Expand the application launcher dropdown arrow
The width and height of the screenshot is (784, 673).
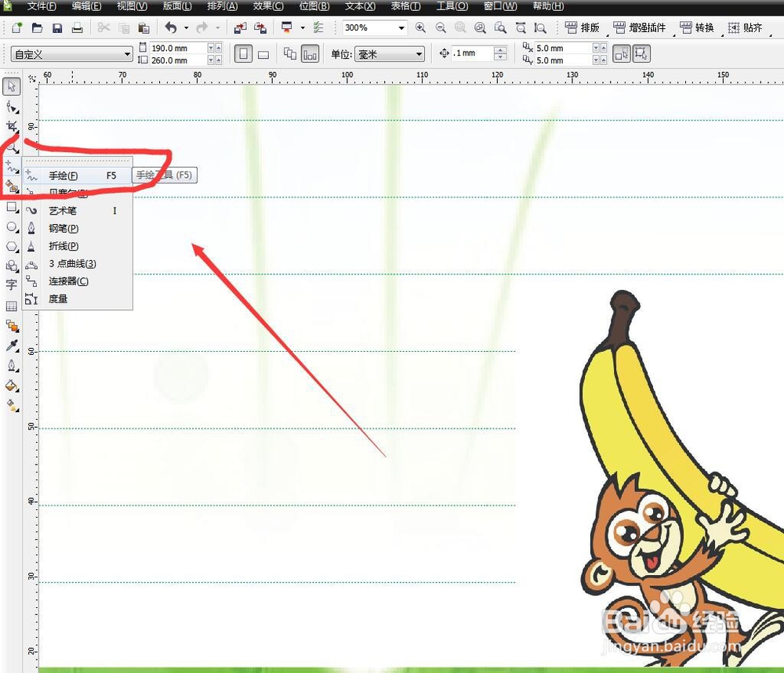tap(303, 28)
